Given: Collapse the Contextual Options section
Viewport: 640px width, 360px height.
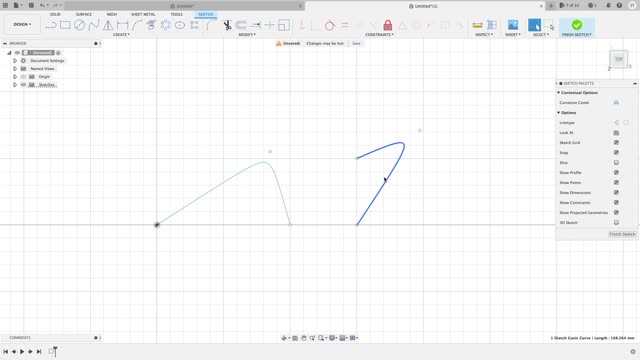Looking at the screenshot, I should [559, 93].
